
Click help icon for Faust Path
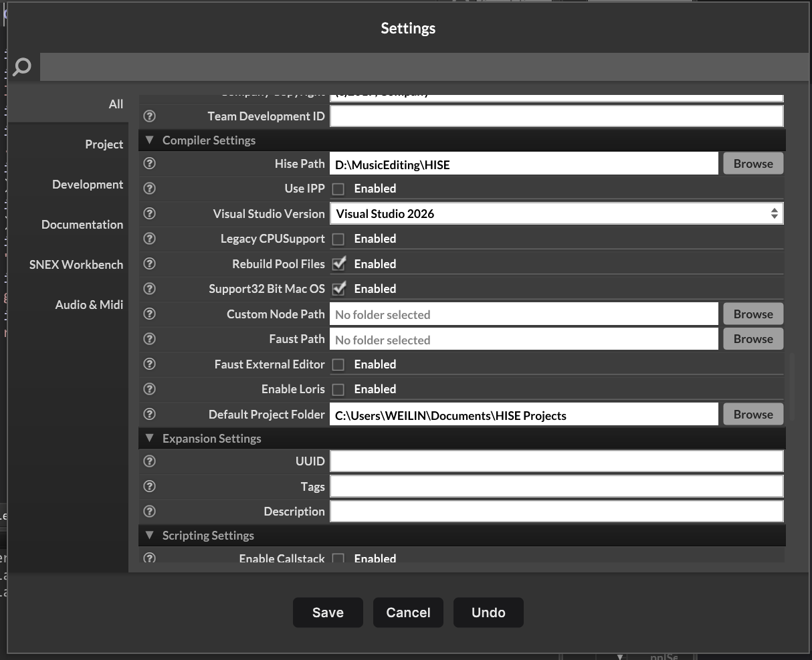150,339
